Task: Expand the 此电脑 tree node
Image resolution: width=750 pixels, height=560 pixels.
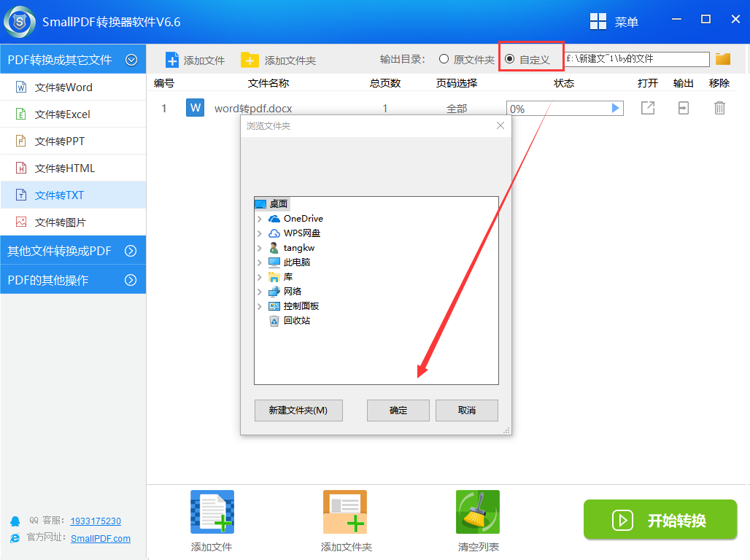Action: (x=260, y=262)
